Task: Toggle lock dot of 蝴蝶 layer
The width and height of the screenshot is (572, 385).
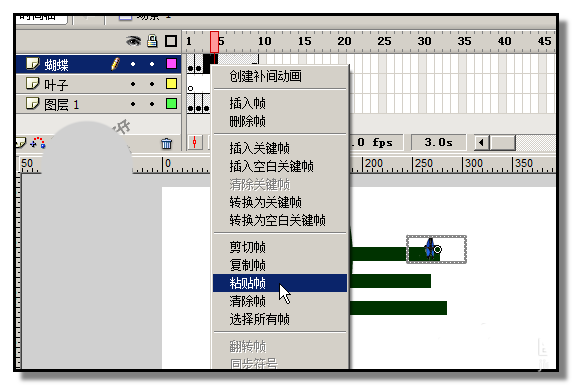Action: point(152,64)
